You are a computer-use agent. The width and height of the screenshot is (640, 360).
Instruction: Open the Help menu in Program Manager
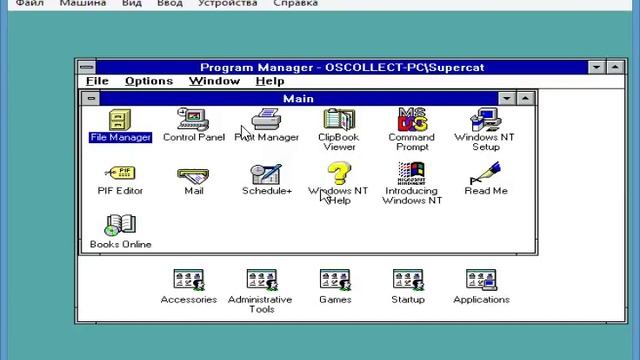[270, 81]
